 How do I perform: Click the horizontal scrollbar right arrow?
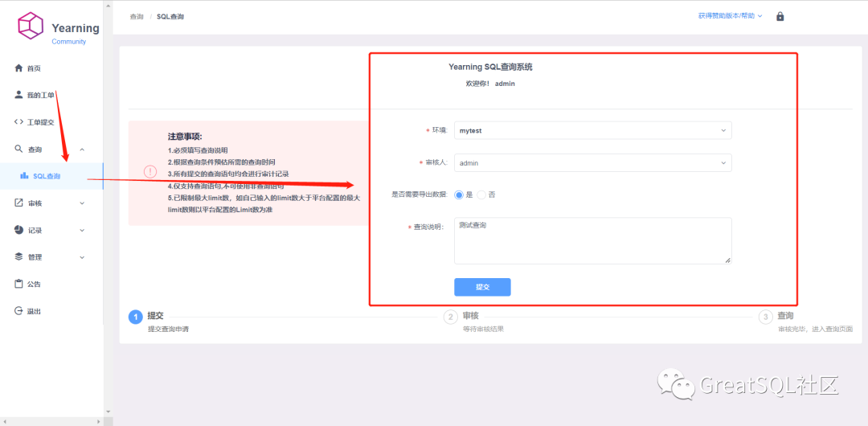[x=99, y=421]
